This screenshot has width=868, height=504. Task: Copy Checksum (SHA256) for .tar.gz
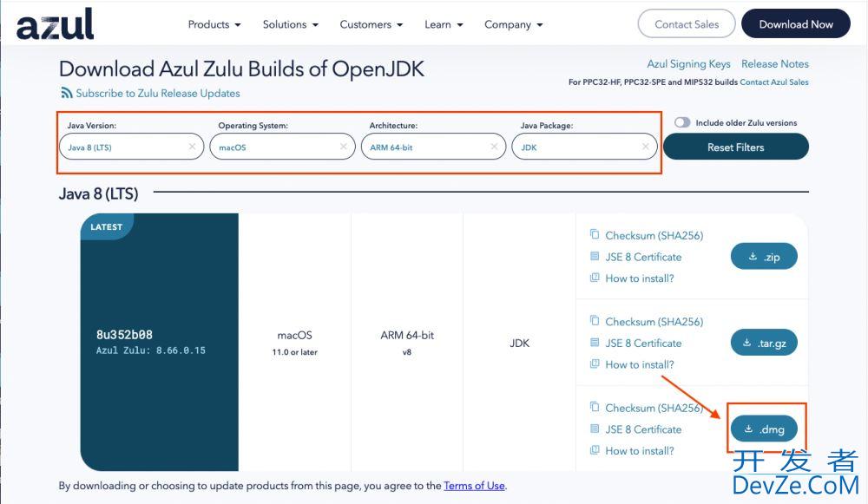point(654,322)
